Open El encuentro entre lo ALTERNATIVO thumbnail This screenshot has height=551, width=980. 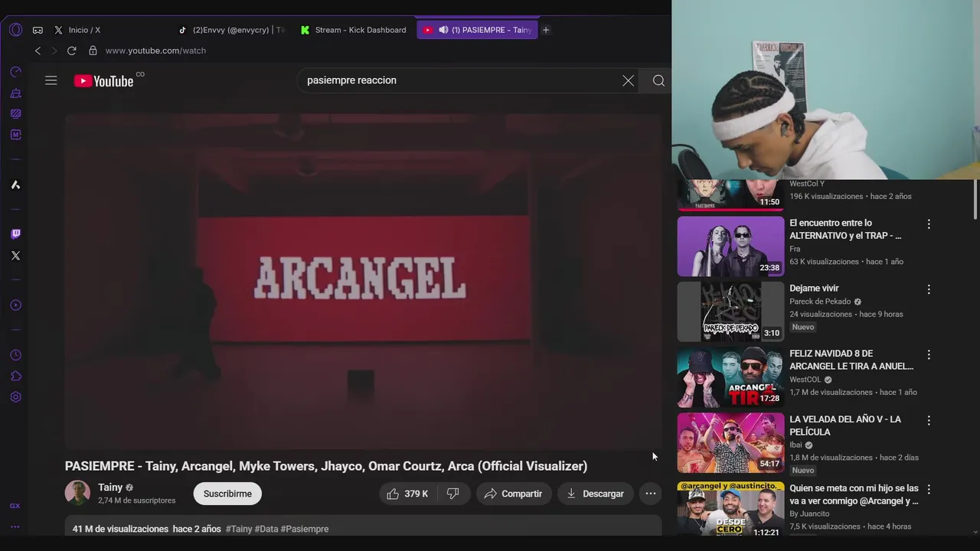tap(730, 246)
